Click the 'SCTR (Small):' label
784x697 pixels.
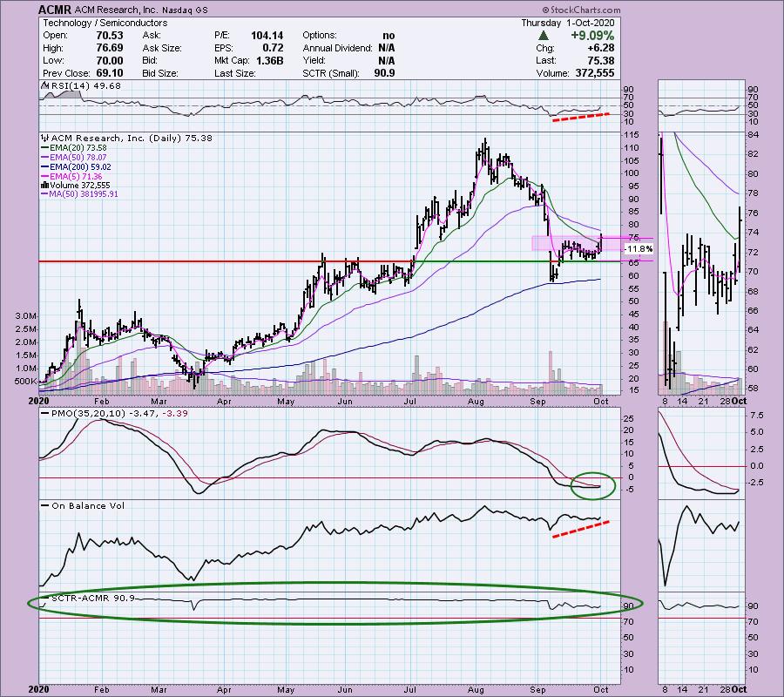330,73
